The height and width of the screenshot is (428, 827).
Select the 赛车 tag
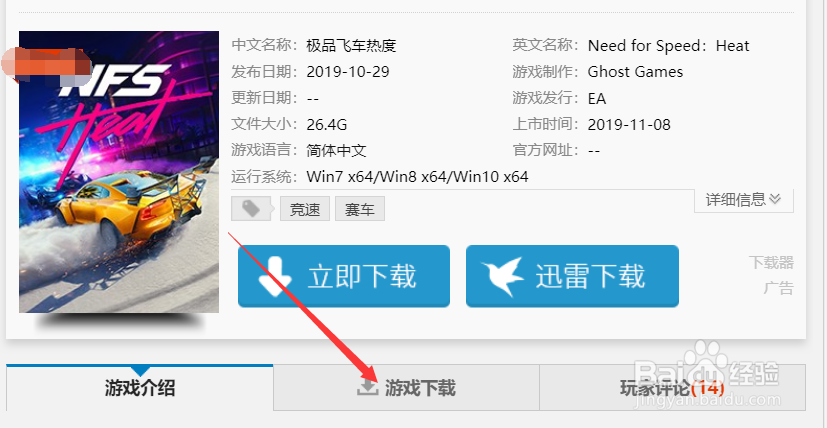(360, 209)
